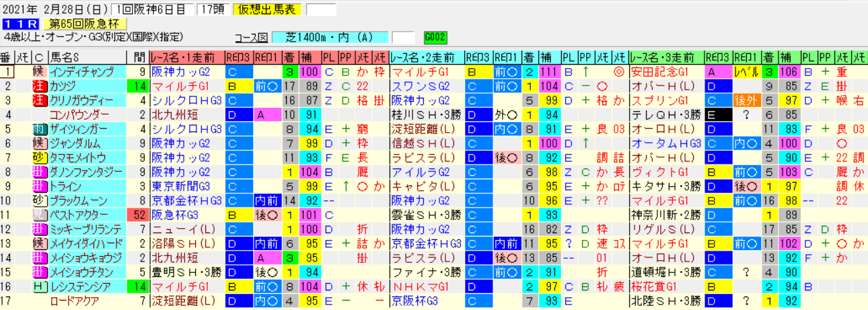The image size is (868, 310).
Task: Click the 掛 badge next to トライン
Action: [x=38, y=185]
